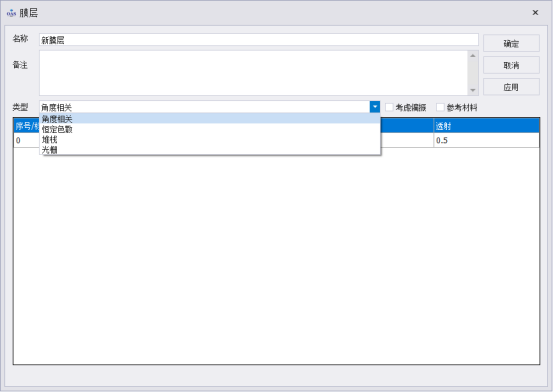Click the 名称 text field
Image resolution: width=554 pixels, height=392 pixels.
(259, 40)
